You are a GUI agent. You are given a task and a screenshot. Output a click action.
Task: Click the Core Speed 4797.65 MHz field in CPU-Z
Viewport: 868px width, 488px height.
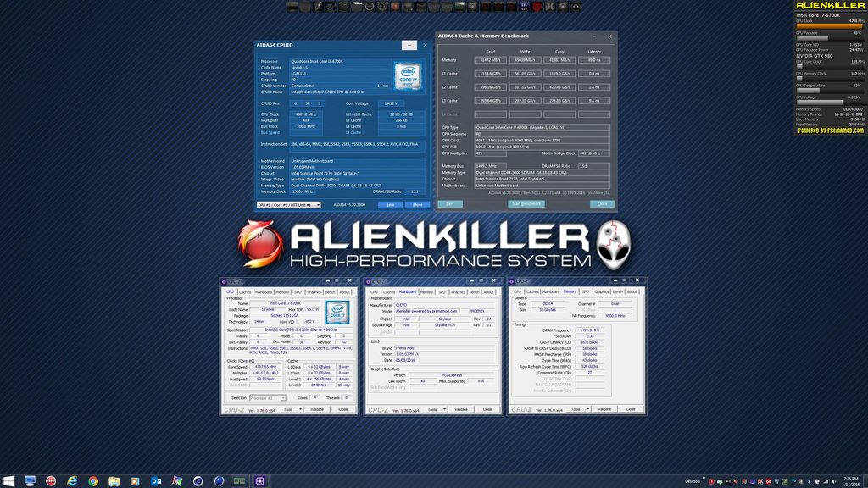tap(265, 367)
